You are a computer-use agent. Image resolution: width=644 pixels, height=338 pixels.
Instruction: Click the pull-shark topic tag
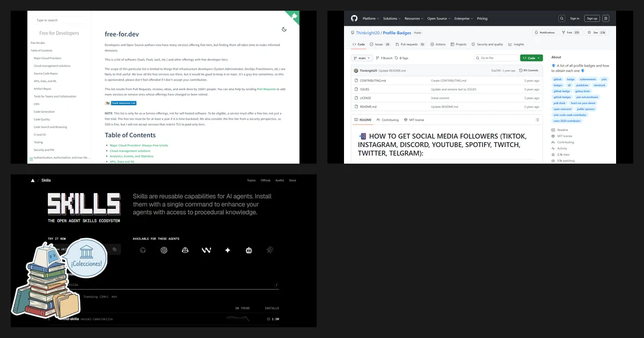pos(559,103)
